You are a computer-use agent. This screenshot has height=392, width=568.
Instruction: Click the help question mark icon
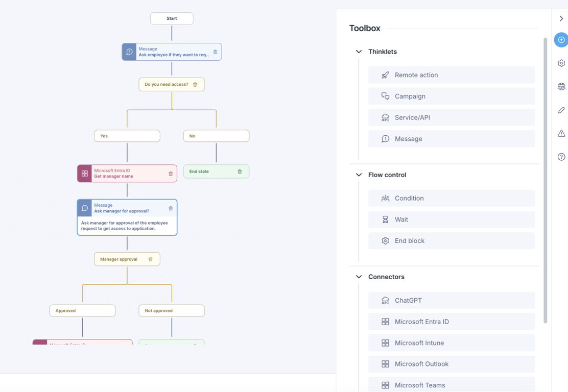click(561, 157)
